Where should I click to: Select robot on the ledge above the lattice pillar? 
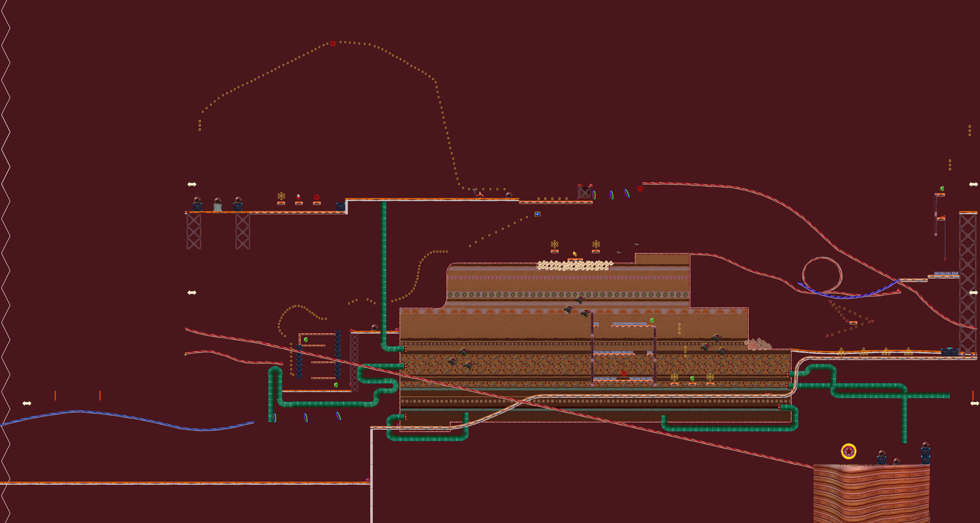click(x=375, y=328)
